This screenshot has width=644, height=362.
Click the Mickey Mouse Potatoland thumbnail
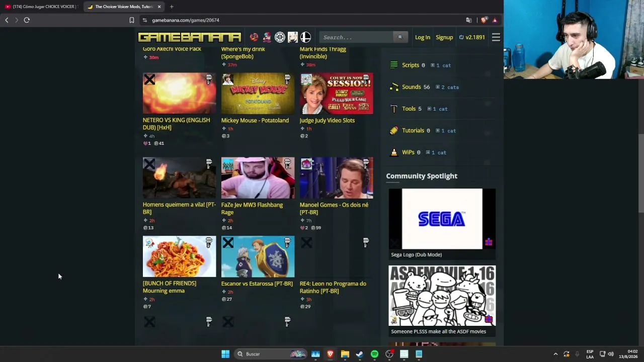pos(258,94)
